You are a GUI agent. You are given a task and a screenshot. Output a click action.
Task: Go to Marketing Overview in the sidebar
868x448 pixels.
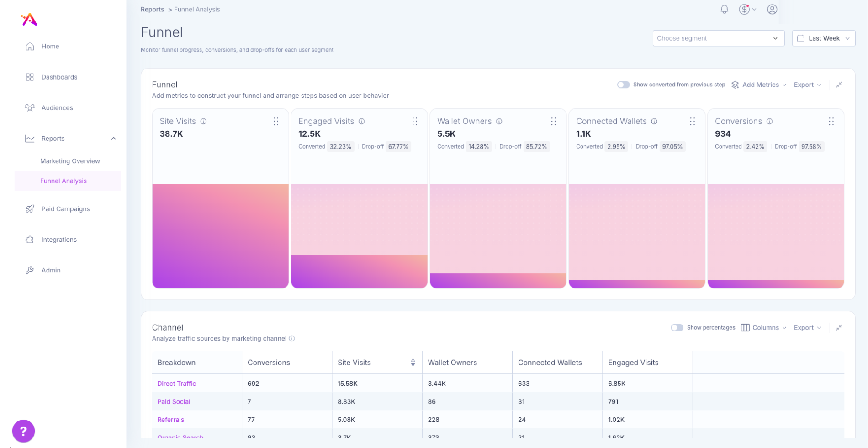70,161
